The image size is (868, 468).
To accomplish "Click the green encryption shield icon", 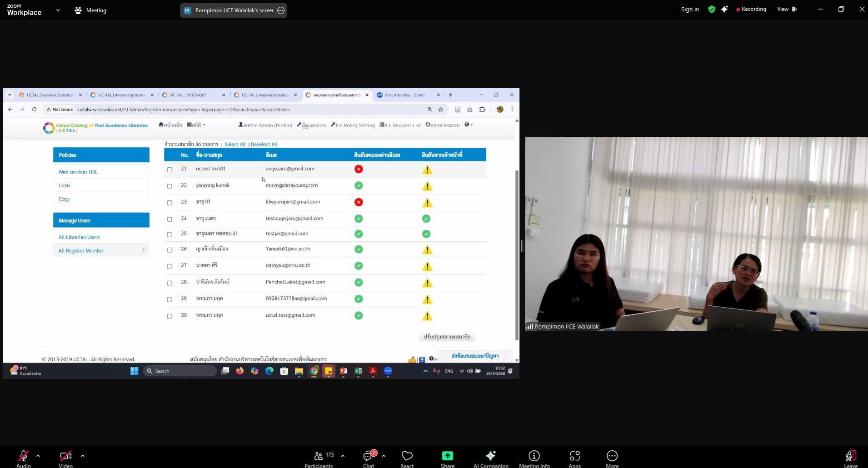I will (711, 10).
